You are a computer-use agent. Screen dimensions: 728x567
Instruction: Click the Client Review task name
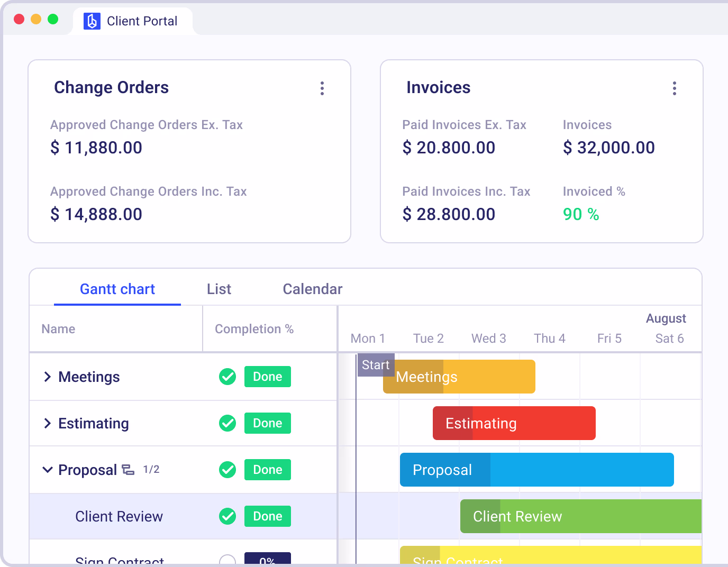[x=119, y=516]
